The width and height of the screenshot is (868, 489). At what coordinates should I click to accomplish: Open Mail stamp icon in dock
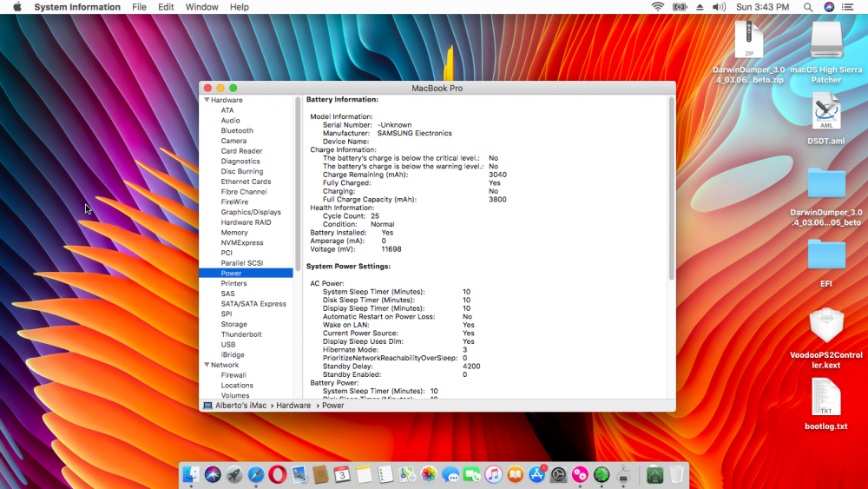tap(299, 474)
